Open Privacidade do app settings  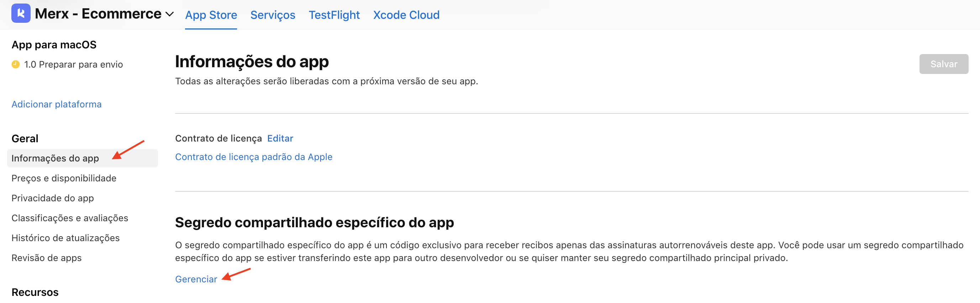[x=53, y=198]
